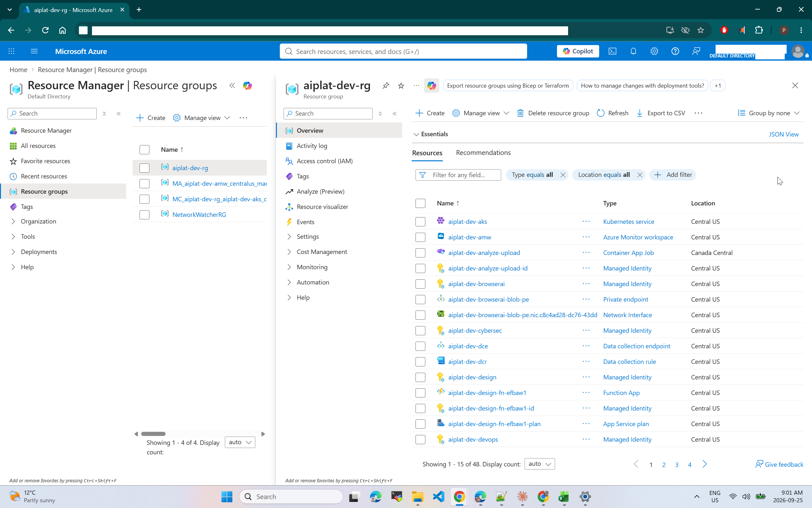Open the portal hamburger menu

[34, 51]
